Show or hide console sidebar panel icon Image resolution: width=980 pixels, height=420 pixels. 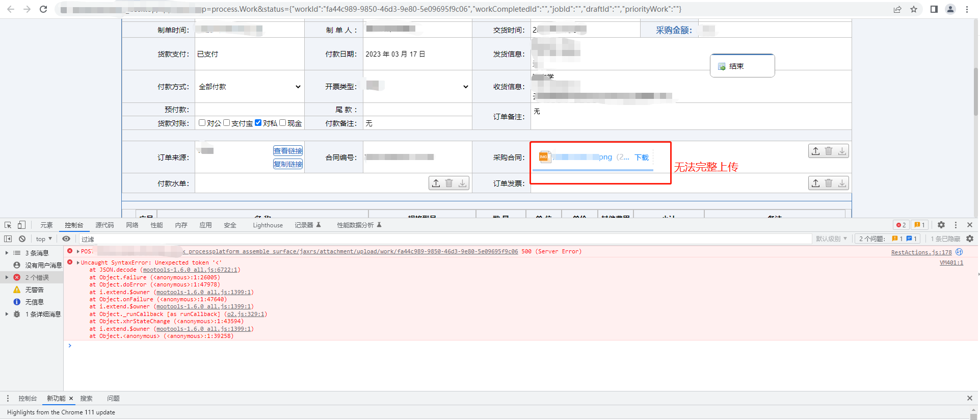tap(8, 239)
